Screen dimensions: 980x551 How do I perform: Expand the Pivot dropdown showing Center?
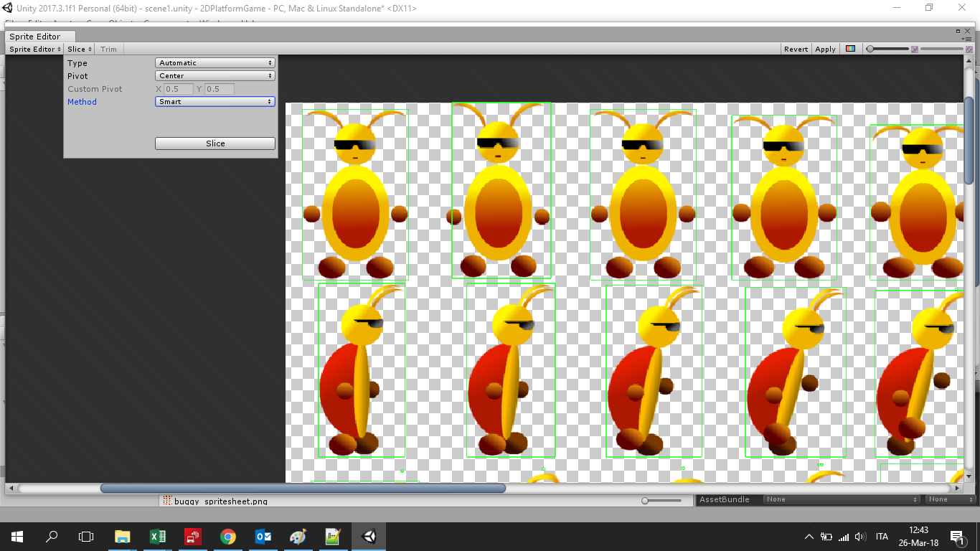click(x=215, y=76)
